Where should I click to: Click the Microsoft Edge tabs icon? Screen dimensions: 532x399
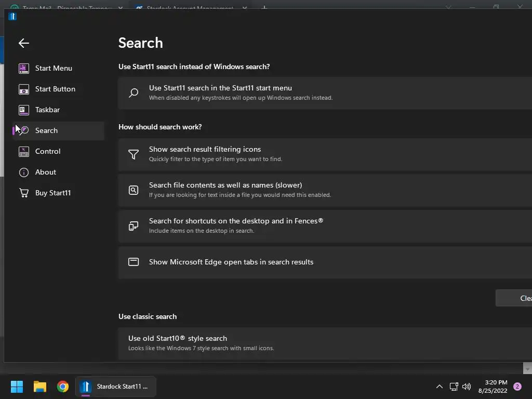pos(134,262)
